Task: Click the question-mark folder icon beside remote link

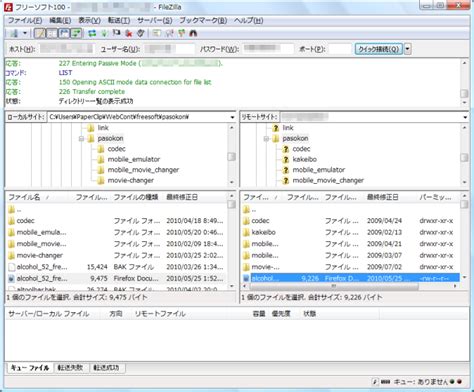Action: pyautogui.click(x=275, y=128)
